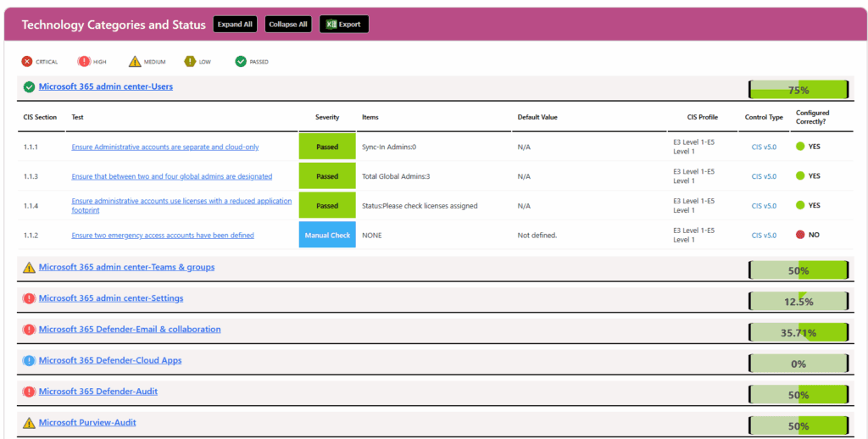868x439 pixels.
Task: Click warning icon beside Microsoft Purview-Audit
Action: [x=29, y=423]
